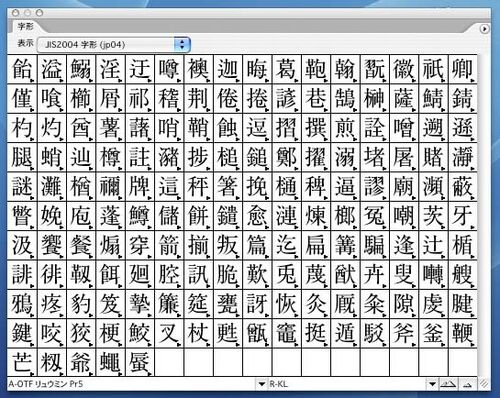Select the 賭 glyph cell
This screenshot has width=500, height=398.
(x=433, y=157)
